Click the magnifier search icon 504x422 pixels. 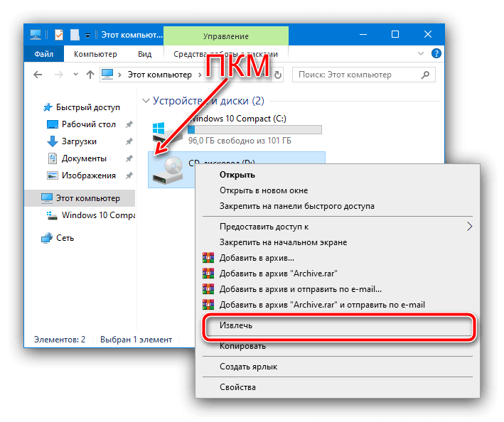(x=425, y=75)
